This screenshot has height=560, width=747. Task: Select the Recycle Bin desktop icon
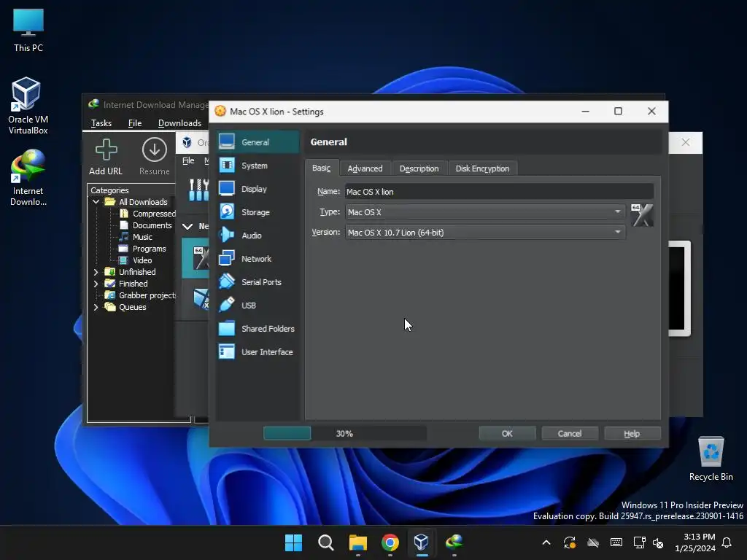coord(711,459)
